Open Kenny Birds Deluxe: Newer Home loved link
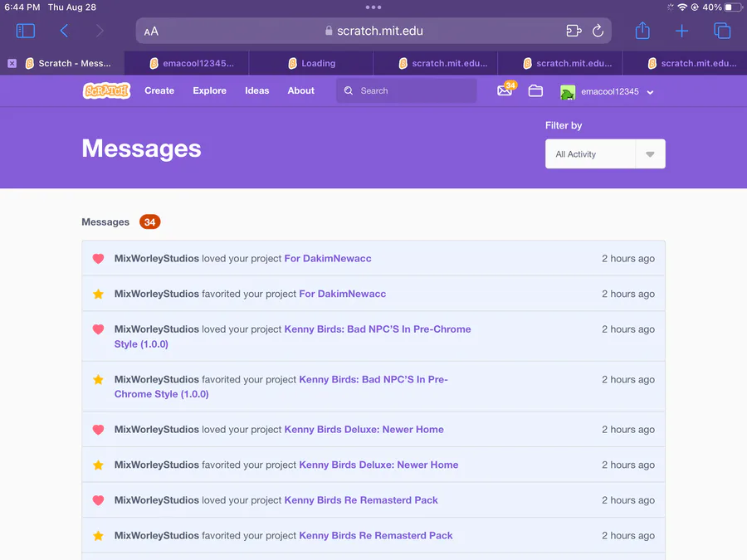Image resolution: width=747 pixels, height=560 pixels. coord(364,430)
